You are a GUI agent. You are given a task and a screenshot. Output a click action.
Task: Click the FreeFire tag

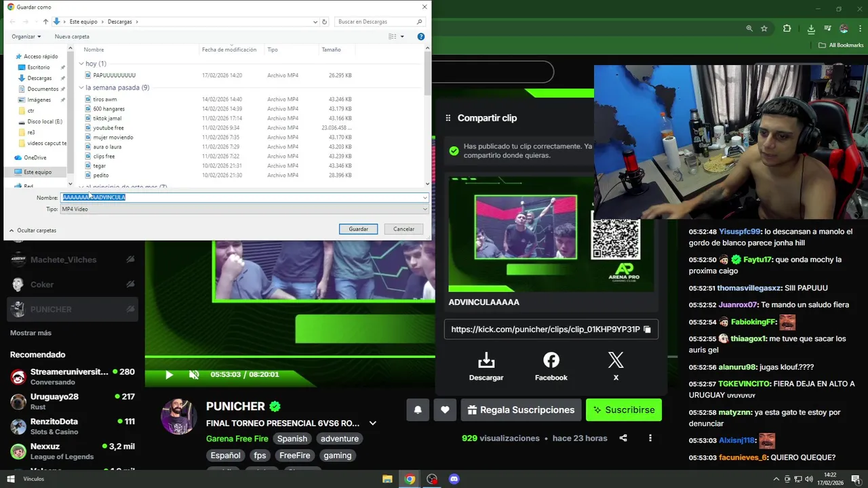coord(295,455)
